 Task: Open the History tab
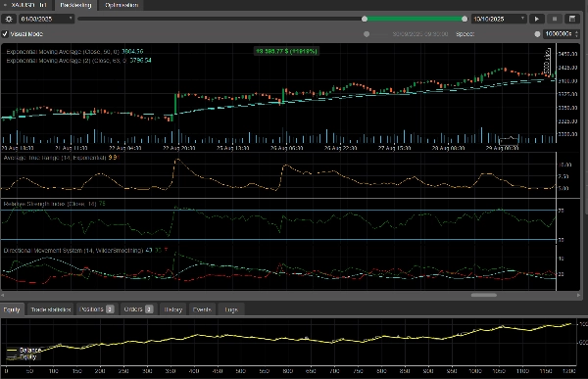[x=173, y=309]
